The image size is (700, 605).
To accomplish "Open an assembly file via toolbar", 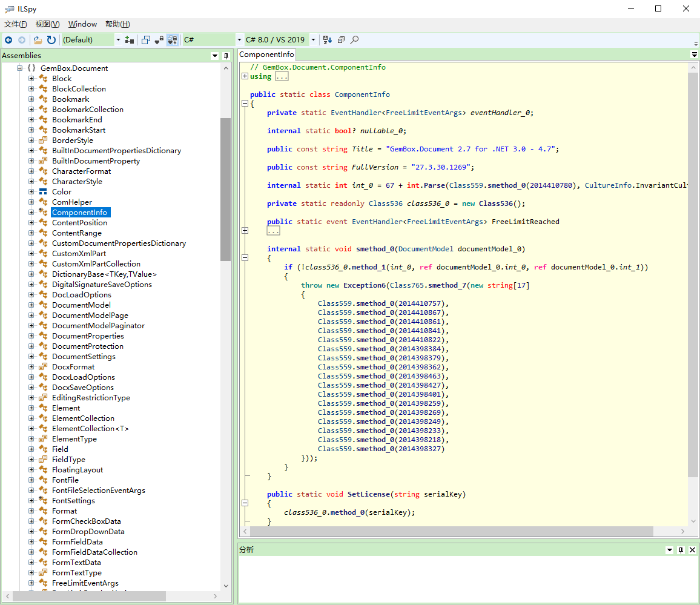I will [38, 40].
